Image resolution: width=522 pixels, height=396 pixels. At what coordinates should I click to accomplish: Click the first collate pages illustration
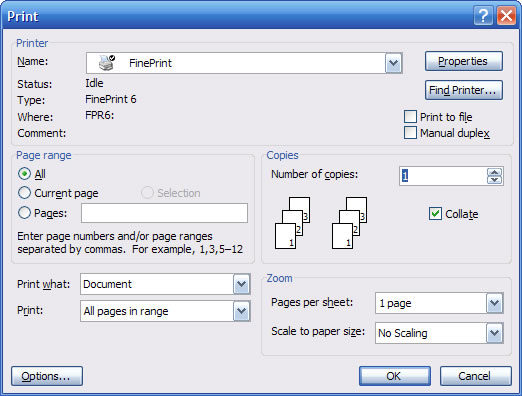click(x=293, y=223)
